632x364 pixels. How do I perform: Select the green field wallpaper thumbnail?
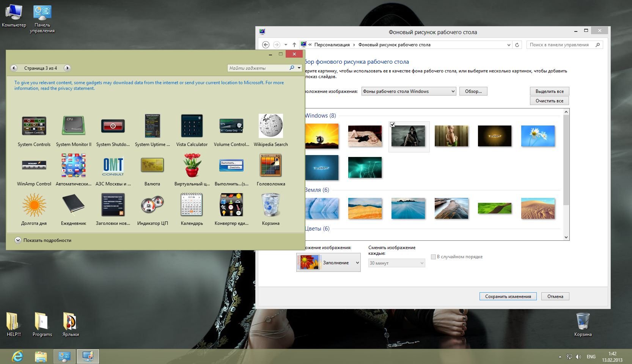tap(495, 209)
